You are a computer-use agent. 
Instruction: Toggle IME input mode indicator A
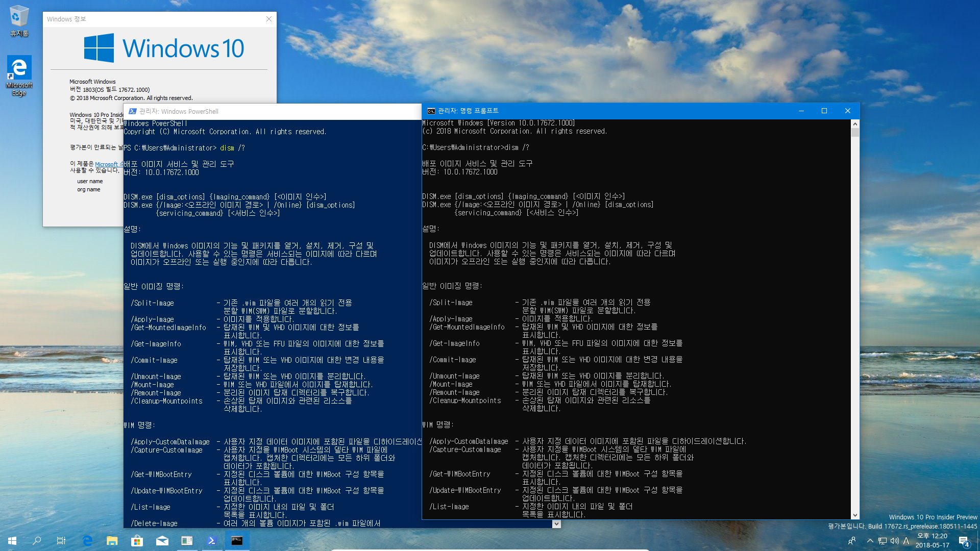pos(906,541)
